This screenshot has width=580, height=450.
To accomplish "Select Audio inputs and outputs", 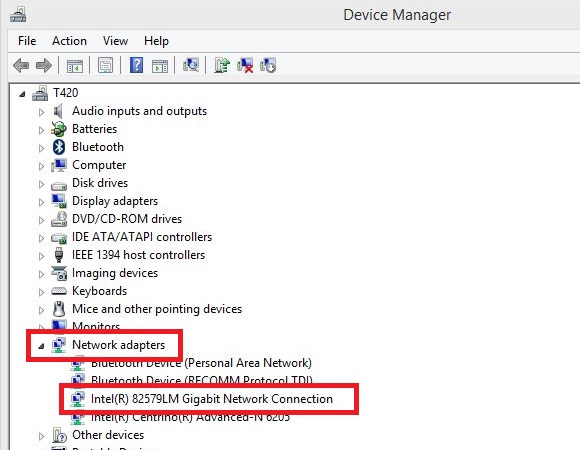I will click(139, 111).
